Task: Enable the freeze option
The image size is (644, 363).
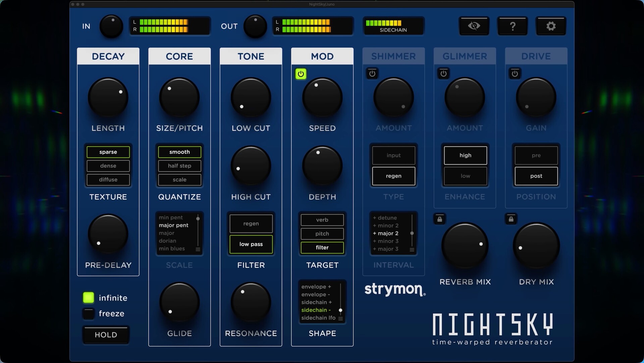Action: point(88,313)
